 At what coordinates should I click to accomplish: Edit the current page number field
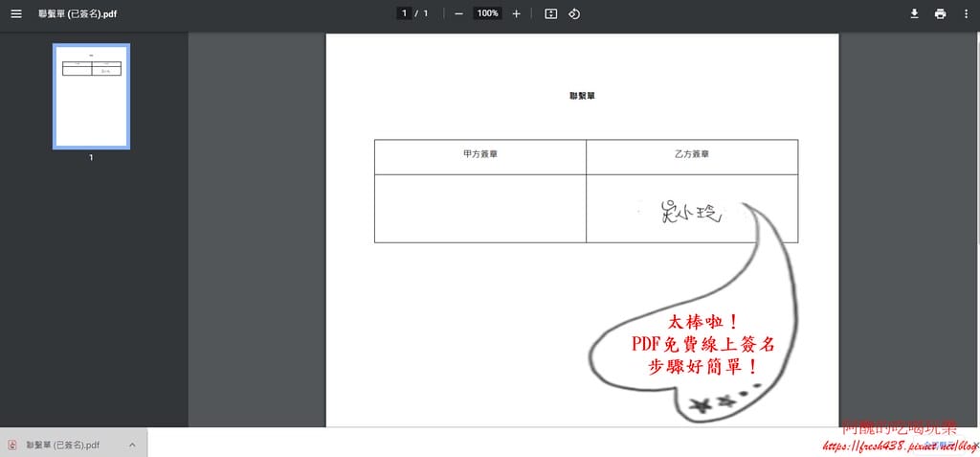(x=404, y=13)
